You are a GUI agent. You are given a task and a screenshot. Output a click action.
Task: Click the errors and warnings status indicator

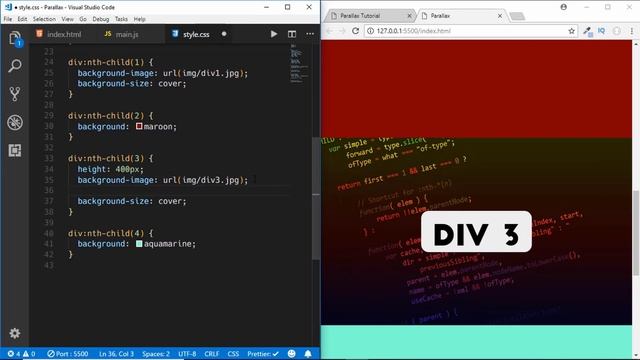point(21,354)
